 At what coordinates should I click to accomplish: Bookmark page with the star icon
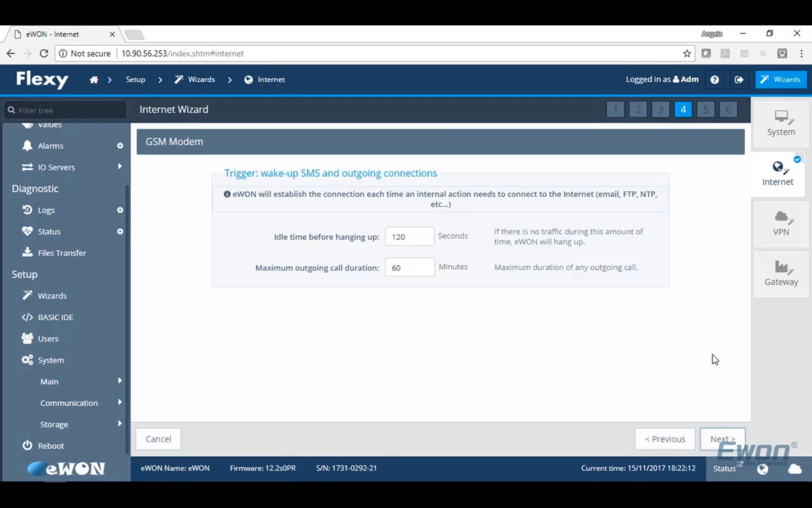click(x=687, y=53)
